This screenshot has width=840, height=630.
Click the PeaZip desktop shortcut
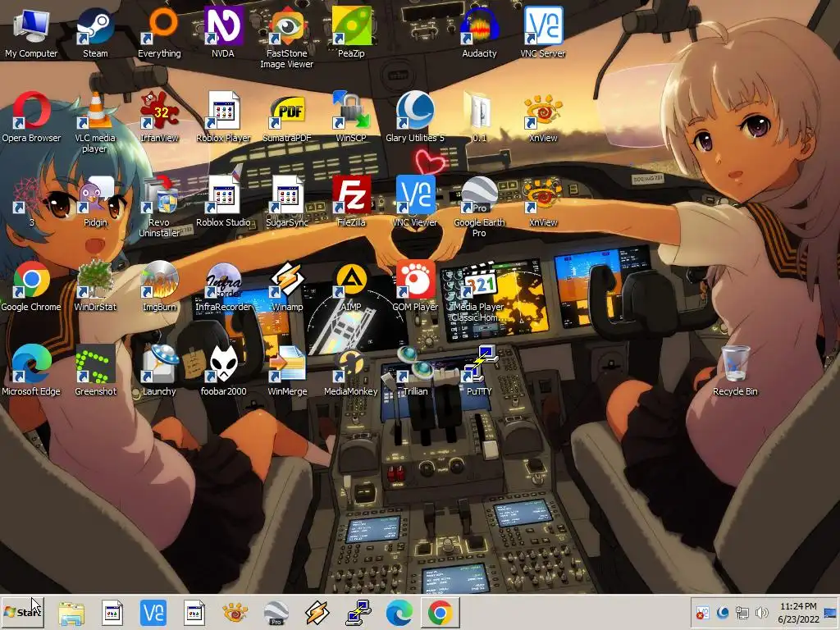click(x=351, y=32)
